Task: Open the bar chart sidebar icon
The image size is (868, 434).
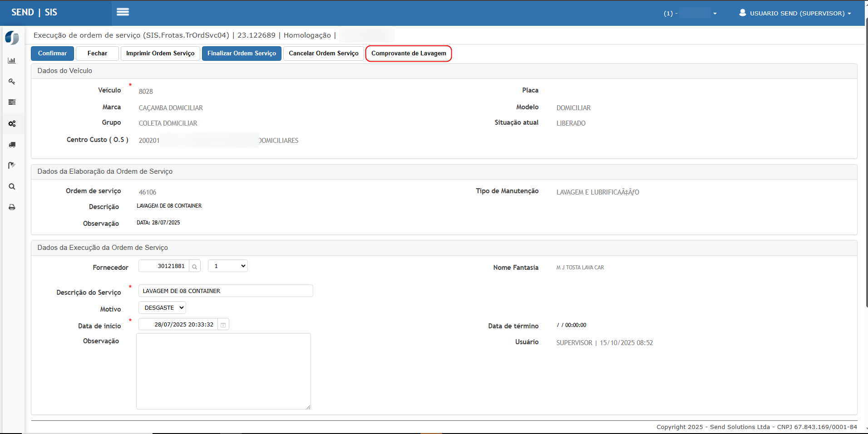Action: [12, 61]
